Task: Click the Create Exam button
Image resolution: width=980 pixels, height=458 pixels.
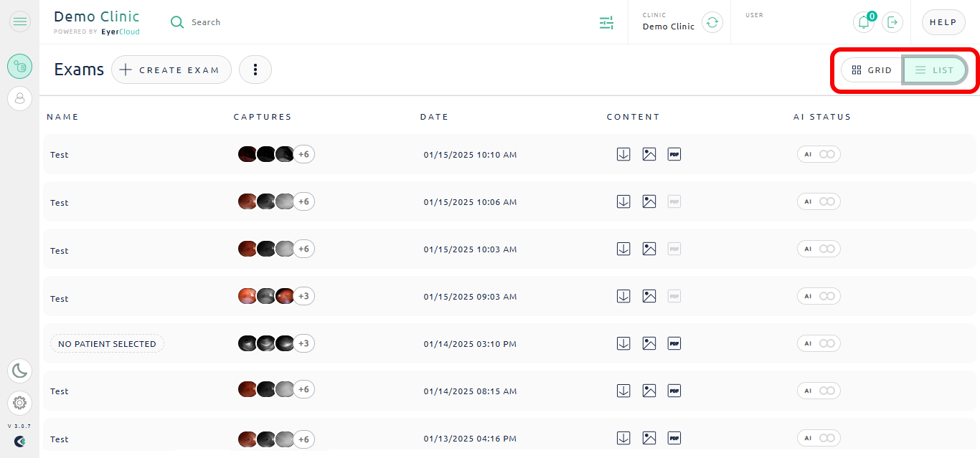Action: pos(171,70)
